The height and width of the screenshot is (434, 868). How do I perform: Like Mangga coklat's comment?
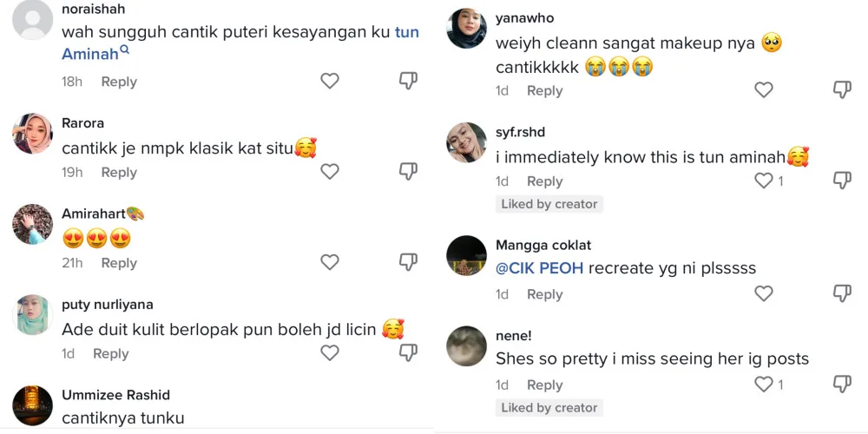(x=764, y=294)
